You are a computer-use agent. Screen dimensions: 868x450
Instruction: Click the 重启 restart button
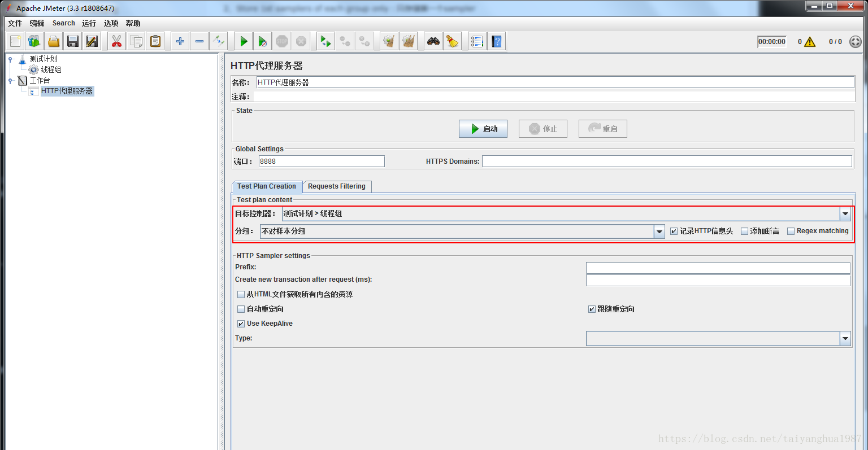coord(603,129)
